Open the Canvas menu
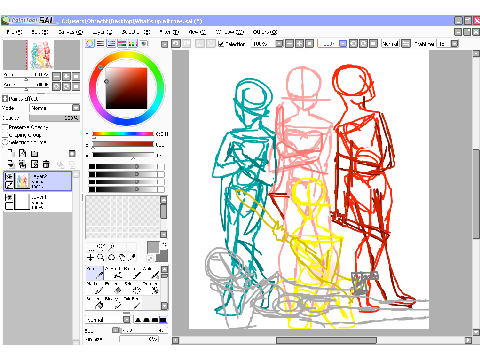 [x=70, y=32]
